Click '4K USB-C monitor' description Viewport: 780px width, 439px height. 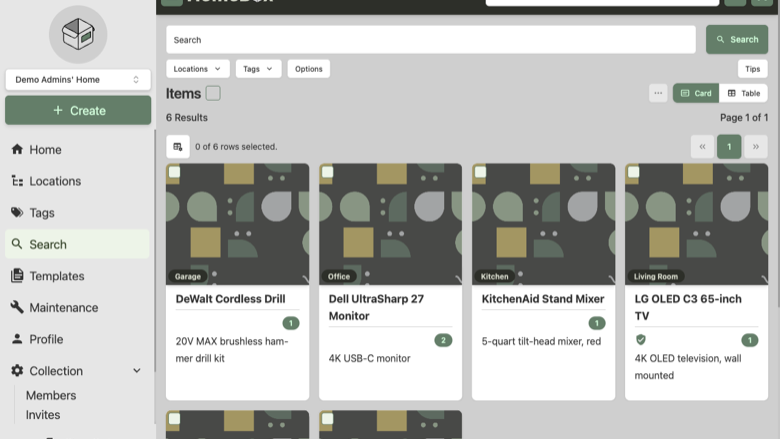pos(370,358)
